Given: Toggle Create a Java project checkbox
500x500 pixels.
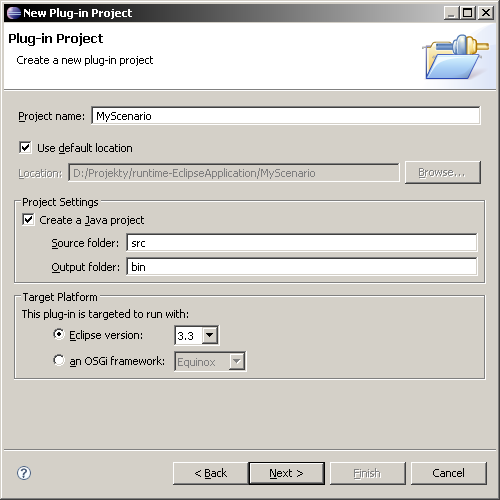Looking at the screenshot, I should coord(28,220).
